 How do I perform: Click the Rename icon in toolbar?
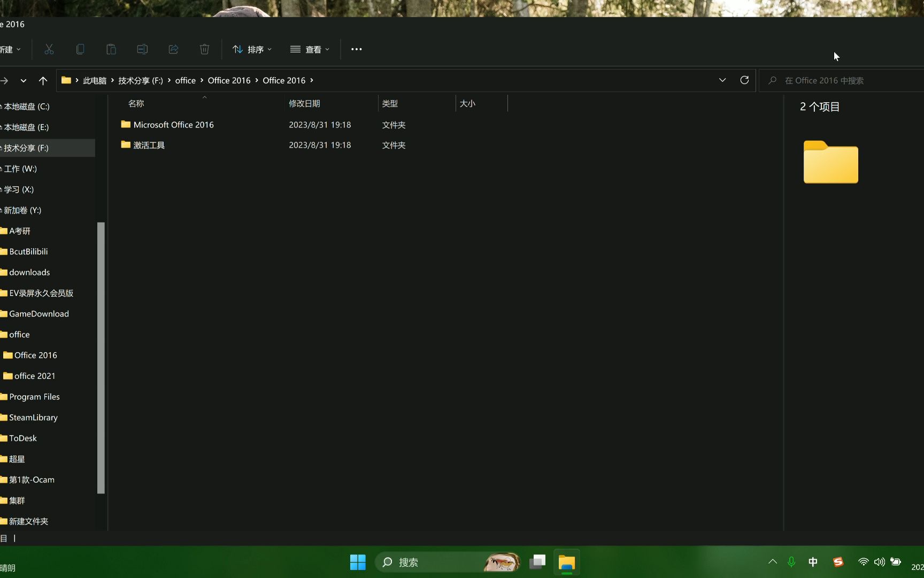142,49
